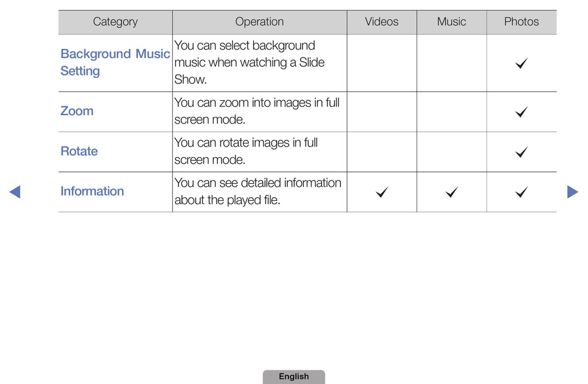The width and height of the screenshot is (588, 384).
Task: Open the Zoom category link
Action: point(77,111)
